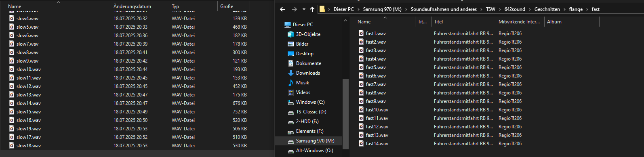The width and height of the screenshot is (644, 157).
Task: Sort by the Größe column in left window
Action: point(234,6)
